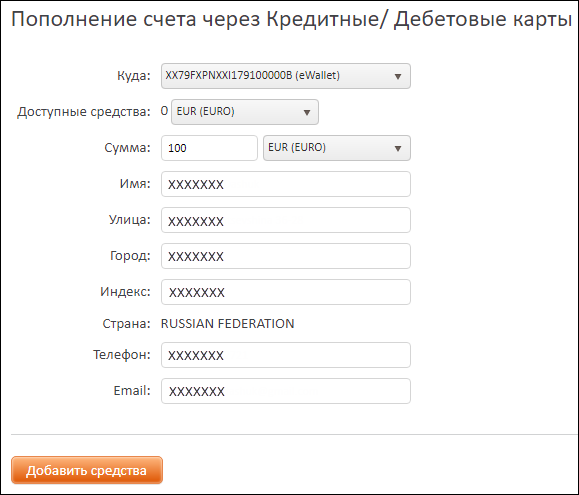Click the Email field label
The width and height of the screenshot is (579, 495).
tap(132, 391)
